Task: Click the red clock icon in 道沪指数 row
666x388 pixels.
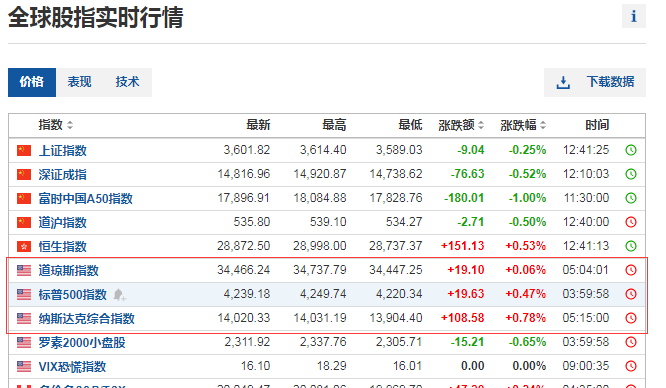Action: coord(631,222)
